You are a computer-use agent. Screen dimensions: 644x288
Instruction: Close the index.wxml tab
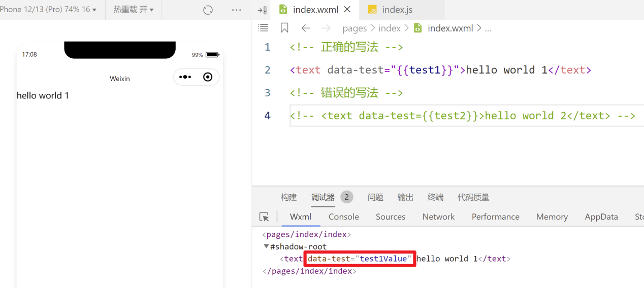(x=347, y=10)
